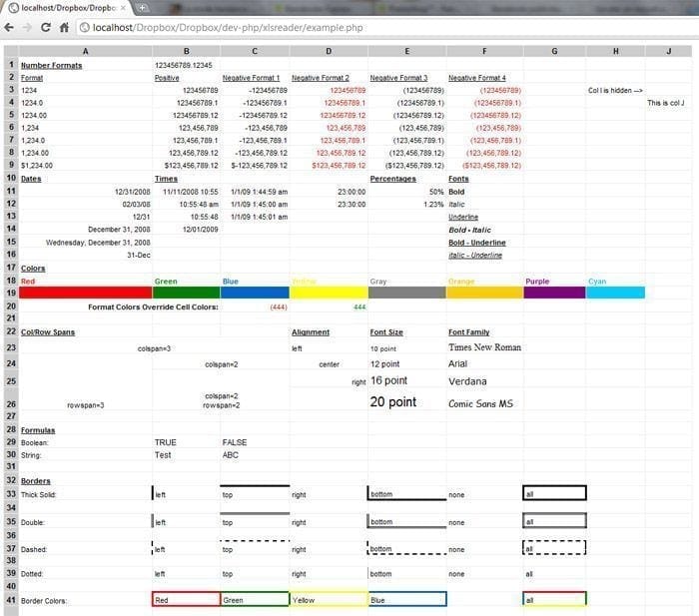Screen dimensions: 699x616
Task: Click the 'Colors' heading cell
Action: 33,269
